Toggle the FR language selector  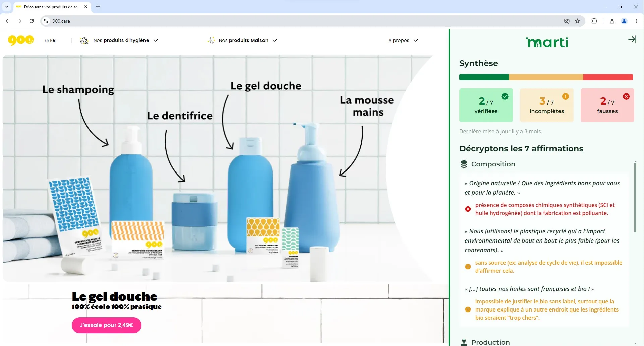(50, 40)
